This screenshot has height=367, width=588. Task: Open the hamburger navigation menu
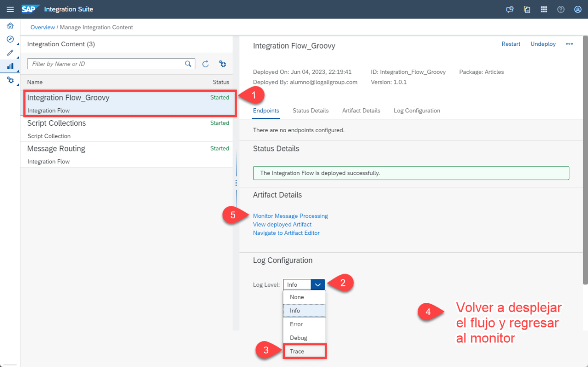pos(10,9)
